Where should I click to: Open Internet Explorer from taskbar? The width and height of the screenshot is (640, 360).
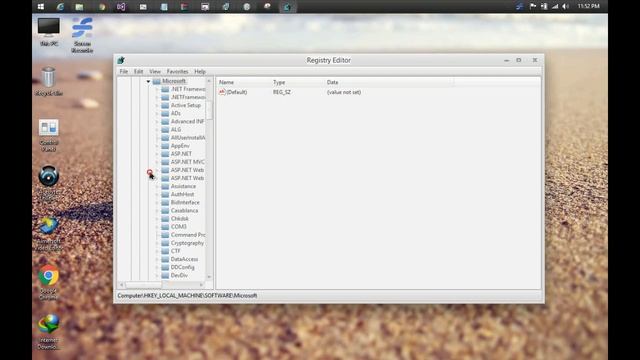[60, 7]
